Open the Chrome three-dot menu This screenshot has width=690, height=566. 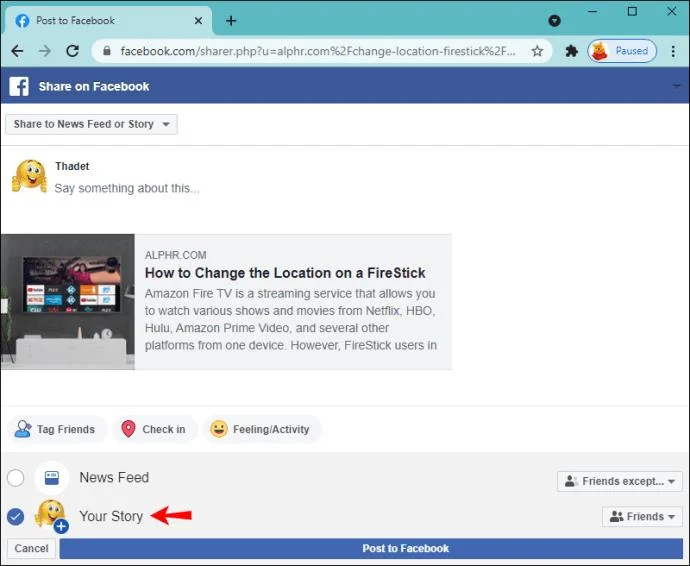(673, 51)
